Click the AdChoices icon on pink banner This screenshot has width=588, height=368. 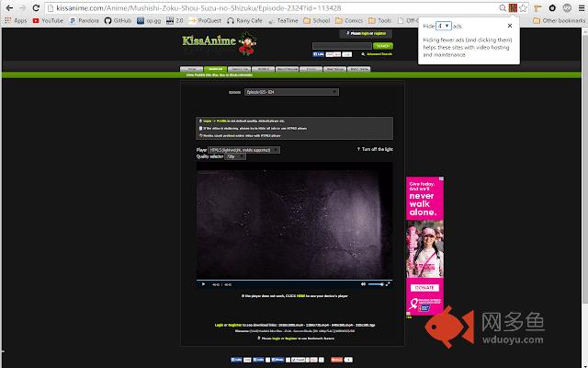click(441, 179)
